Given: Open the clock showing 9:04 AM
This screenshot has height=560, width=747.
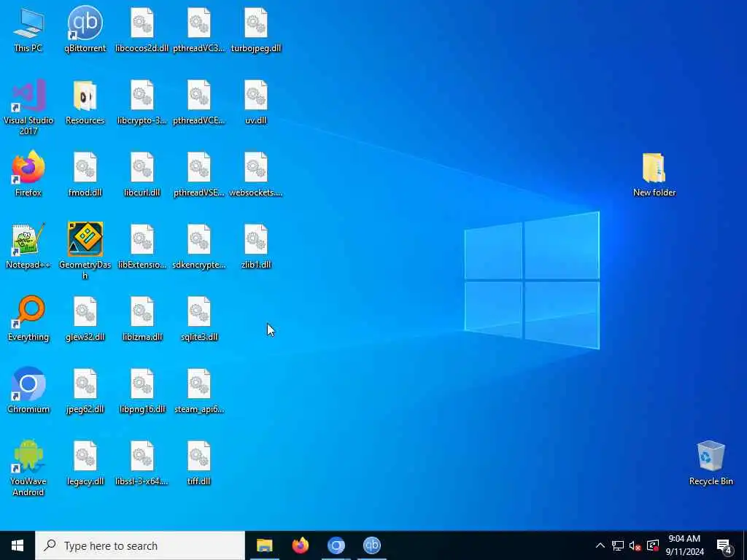Looking at the screenshot, I should 684,545.
